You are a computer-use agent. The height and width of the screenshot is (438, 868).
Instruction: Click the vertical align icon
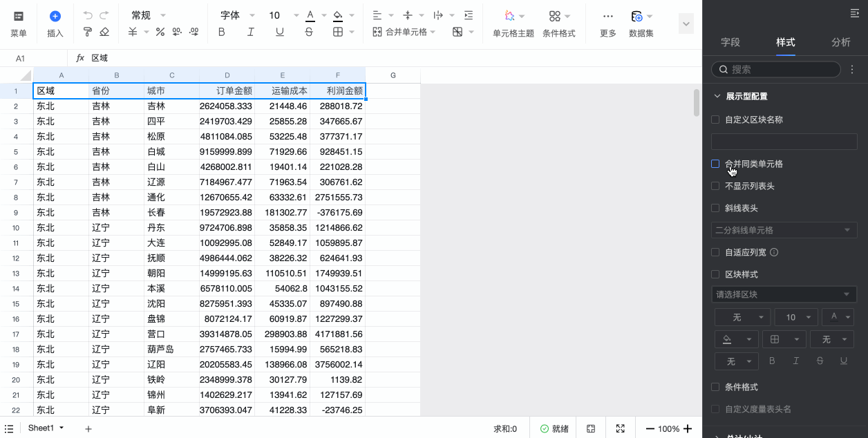click(408, 15)
